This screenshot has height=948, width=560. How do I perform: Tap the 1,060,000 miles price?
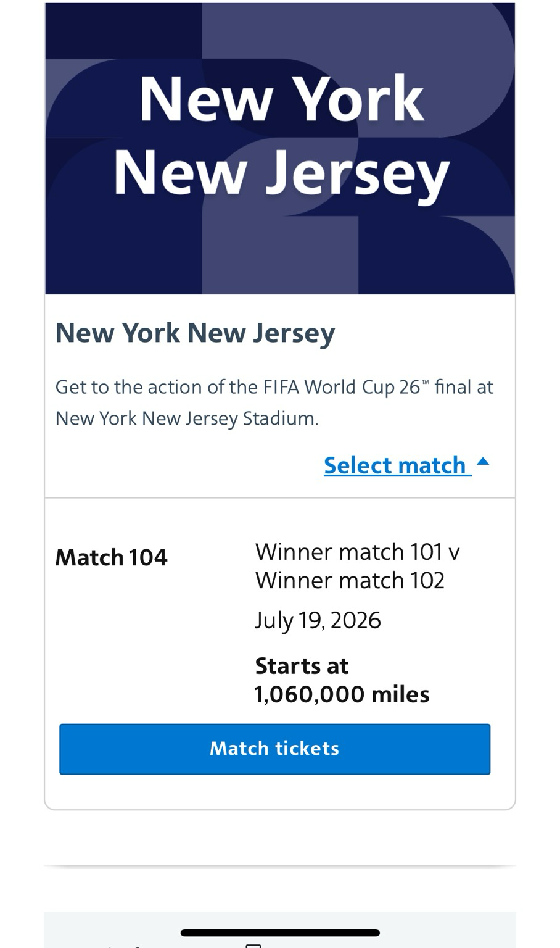pyautogui.click(x=342, y=694)
